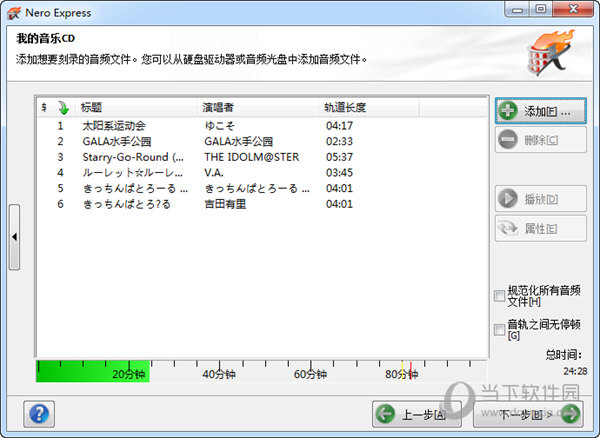Click track length 02:33
The image size is (600, 438).
[339, 142]
